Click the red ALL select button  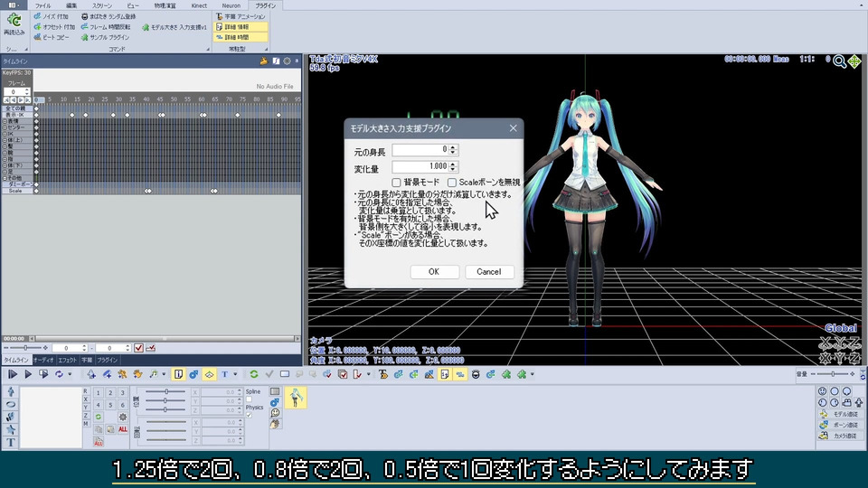pyautogui.click(x=122, y=429)
